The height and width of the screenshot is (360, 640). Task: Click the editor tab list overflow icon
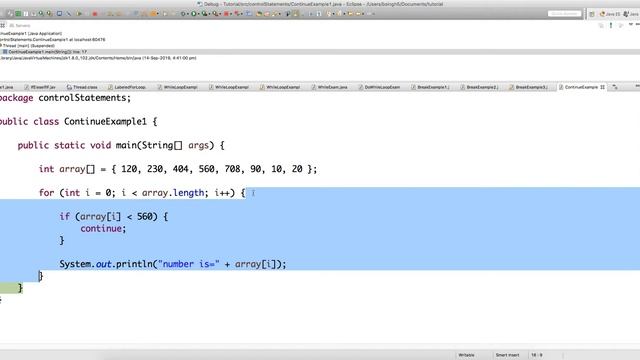coord(615,87)
